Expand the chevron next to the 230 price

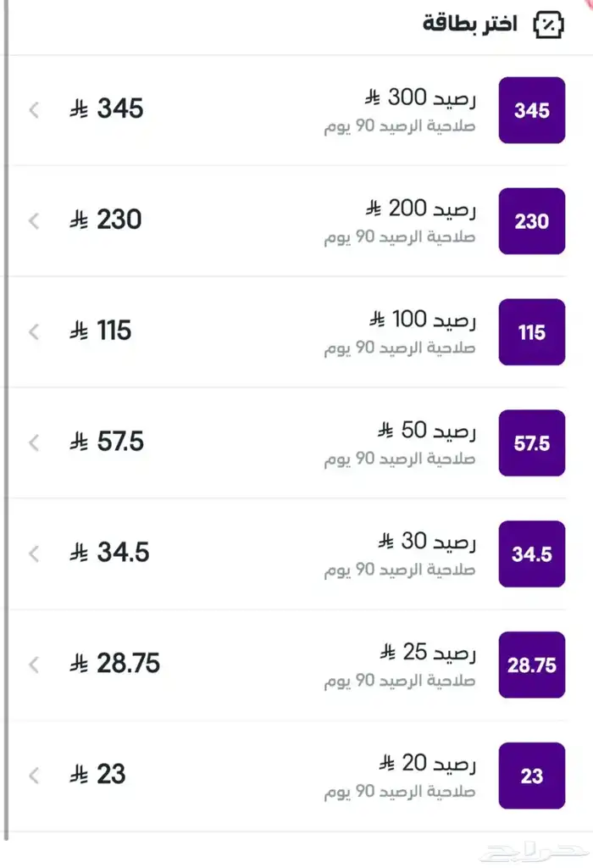[x=33, y=221]
